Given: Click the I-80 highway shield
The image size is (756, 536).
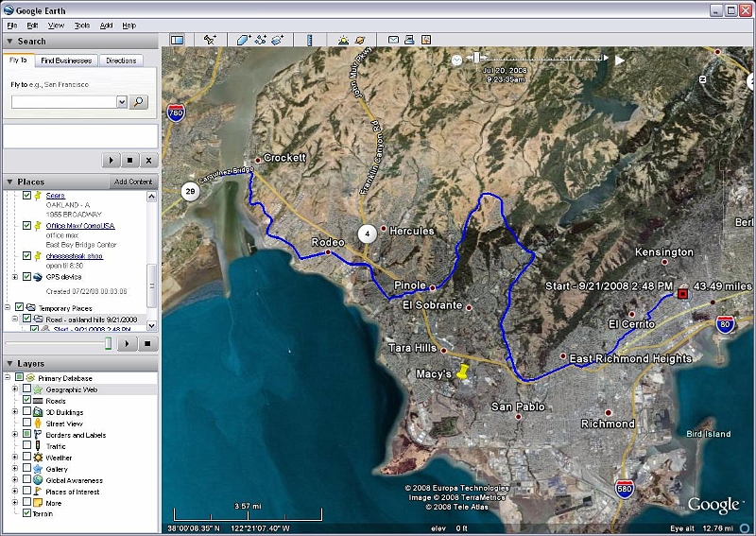Looking at the screenshot, I should [725, 324].
